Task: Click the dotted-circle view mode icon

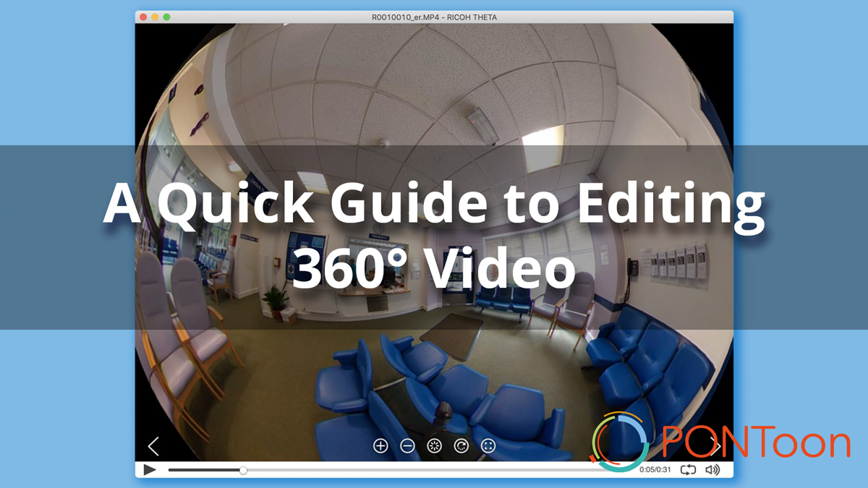Action: [435, 446]
